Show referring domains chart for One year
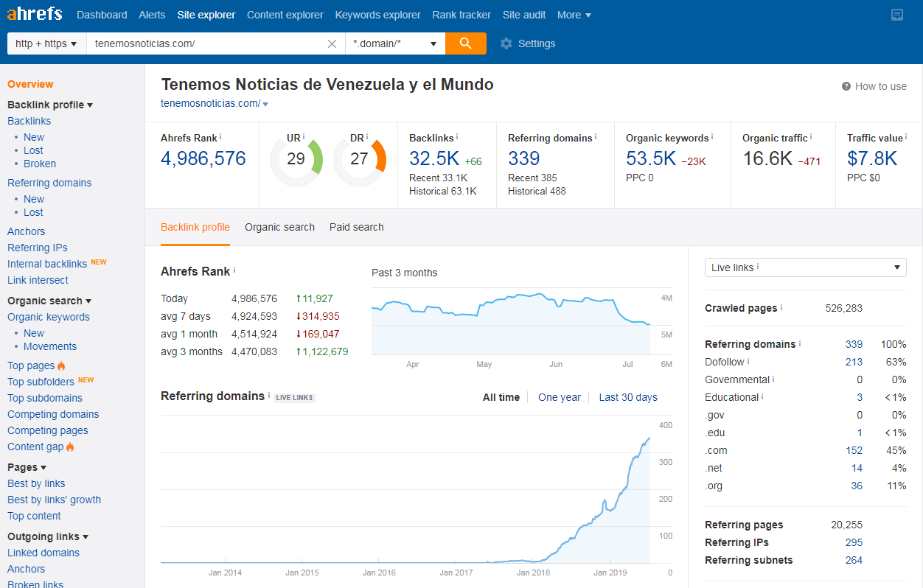923x588 pixels. [560, 397]
